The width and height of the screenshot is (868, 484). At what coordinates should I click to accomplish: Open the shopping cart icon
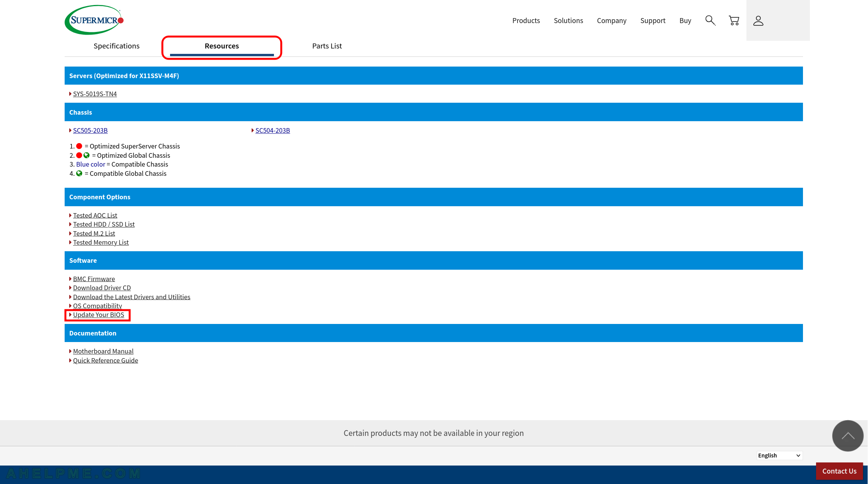pos(734,20)
